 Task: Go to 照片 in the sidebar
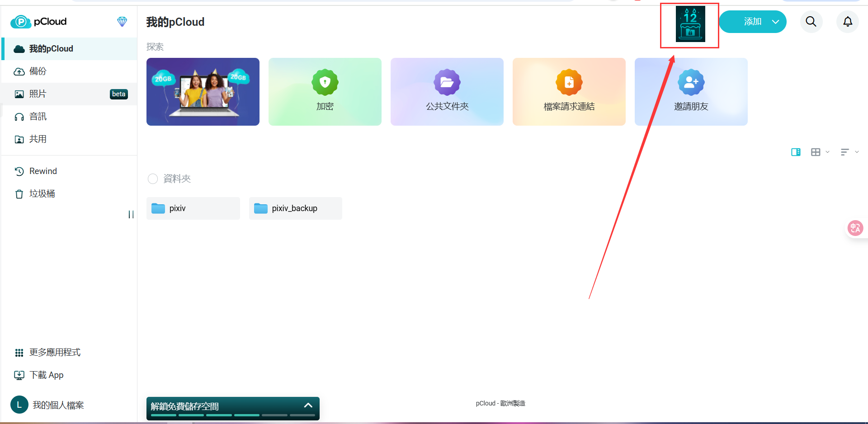point(38,94)
